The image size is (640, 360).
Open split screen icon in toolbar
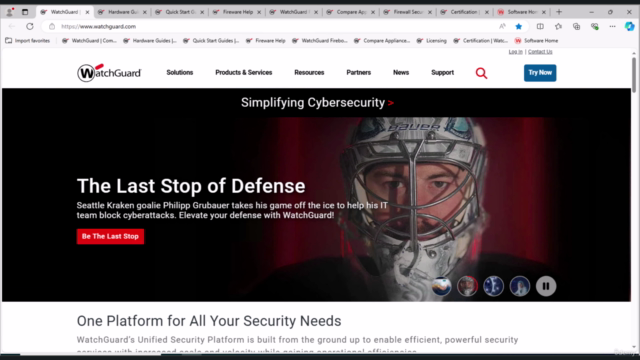click(x=540, y=27)
